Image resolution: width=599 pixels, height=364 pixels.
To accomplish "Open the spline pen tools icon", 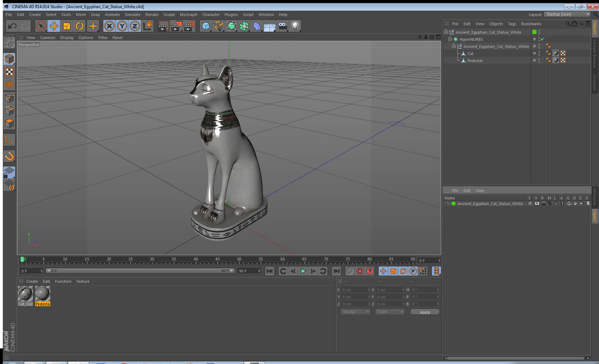I will click(219, 26).
